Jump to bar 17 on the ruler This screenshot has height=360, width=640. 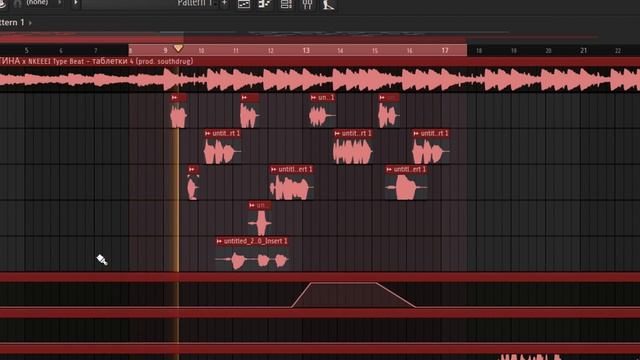444,51
